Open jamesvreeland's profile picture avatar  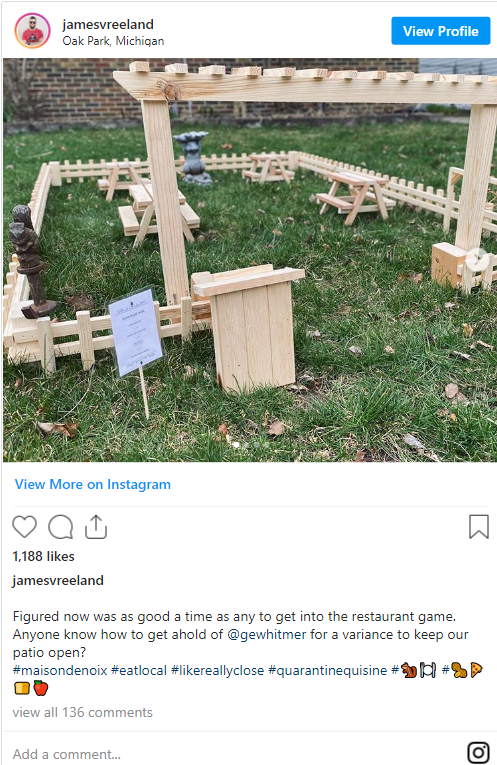(33, 31)
